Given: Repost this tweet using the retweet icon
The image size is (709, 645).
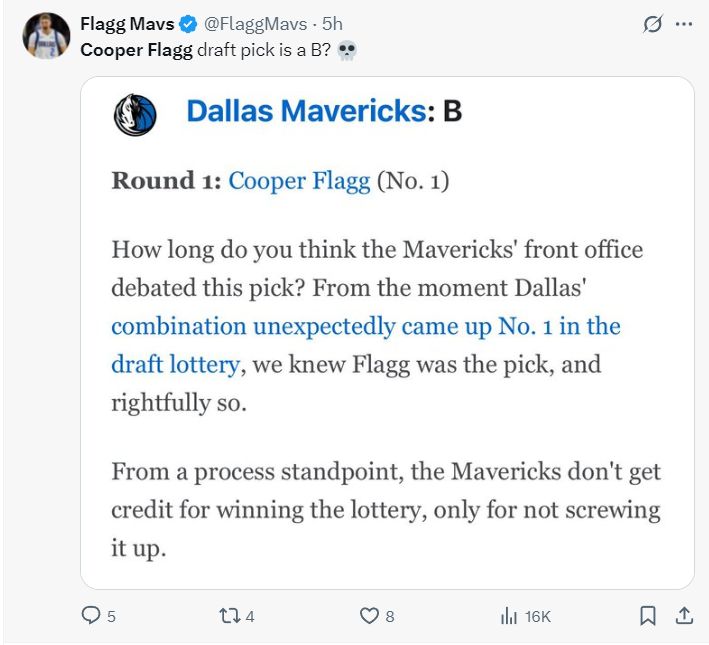Looking at the screenshot, I should [x=228, y=616].
